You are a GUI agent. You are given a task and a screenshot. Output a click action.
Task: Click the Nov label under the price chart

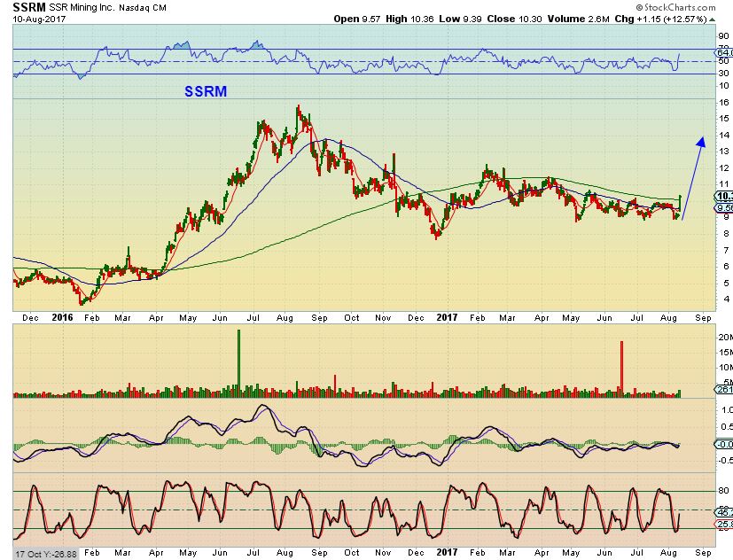(383, 318)
